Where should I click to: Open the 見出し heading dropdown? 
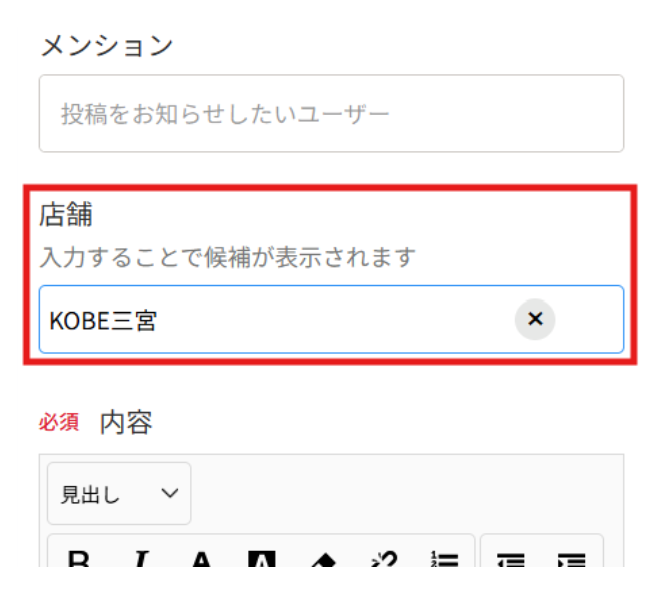(x=119, y=493)
